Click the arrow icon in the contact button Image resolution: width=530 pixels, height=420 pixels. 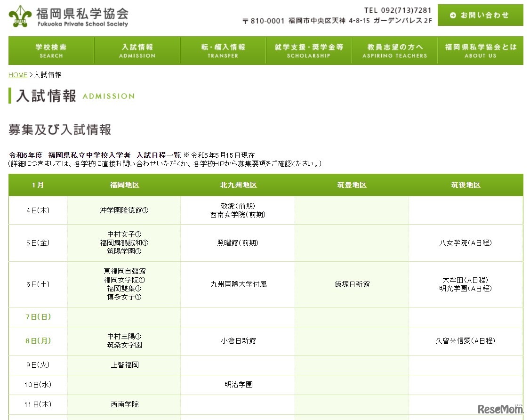(453, 15)
